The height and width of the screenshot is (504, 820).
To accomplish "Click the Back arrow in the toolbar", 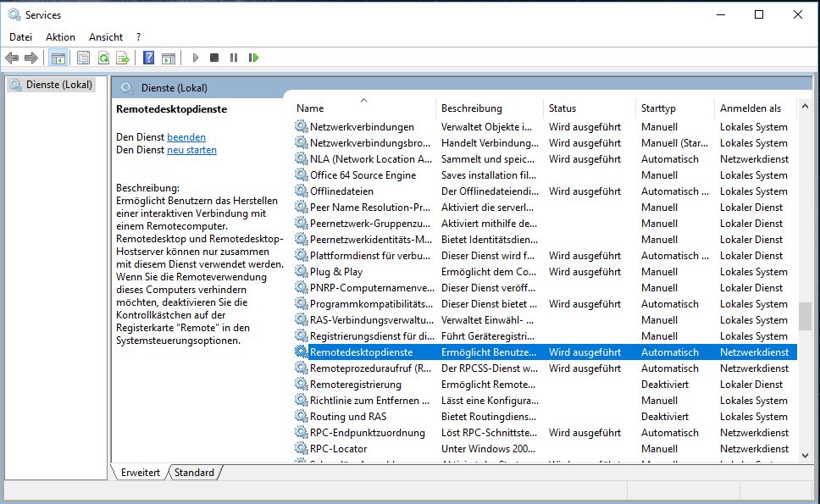I will pyautogui.click(x=12, y=58).
